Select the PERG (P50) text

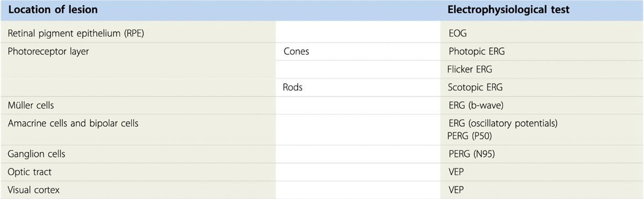469,136
